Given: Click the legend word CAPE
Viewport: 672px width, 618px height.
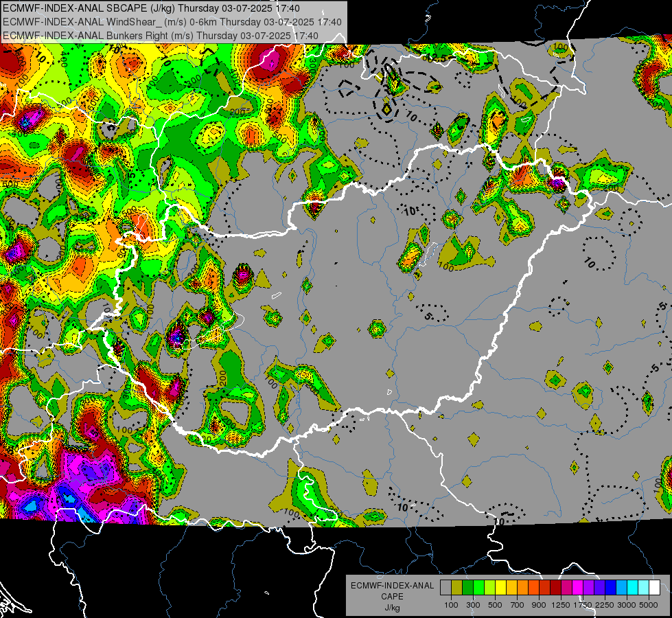Looking at the screenshot, I should (392, 596).
